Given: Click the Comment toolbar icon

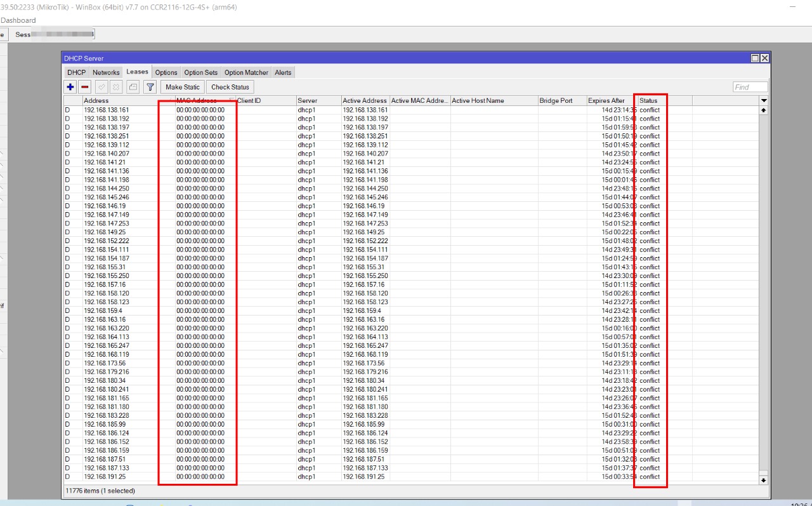Looking at the screenshot, I should [133, 87].
